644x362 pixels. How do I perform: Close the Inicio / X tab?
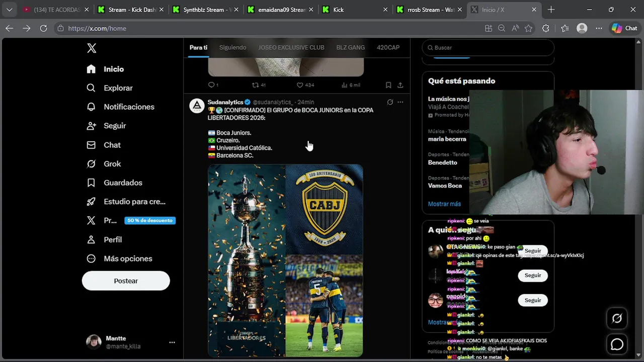point(534,10)
